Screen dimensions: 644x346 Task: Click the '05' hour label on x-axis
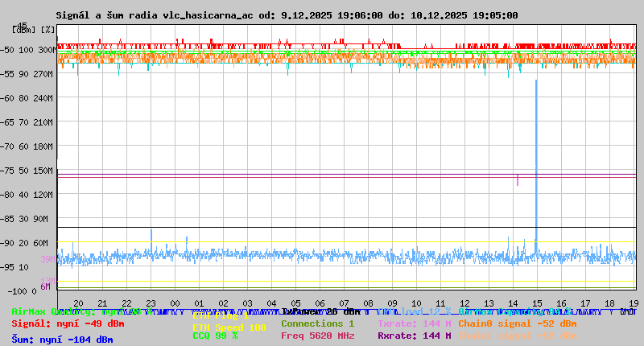tap(295, 303)
